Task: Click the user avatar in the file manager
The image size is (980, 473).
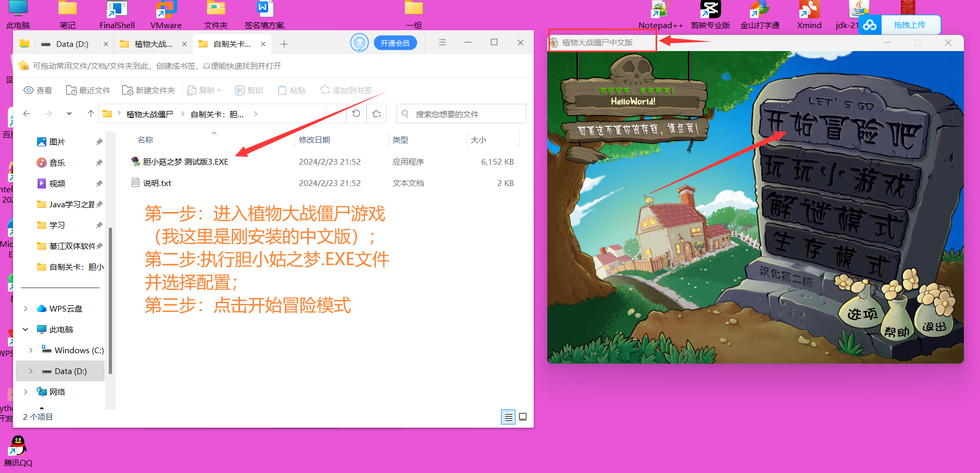Action: coord(359,43)
